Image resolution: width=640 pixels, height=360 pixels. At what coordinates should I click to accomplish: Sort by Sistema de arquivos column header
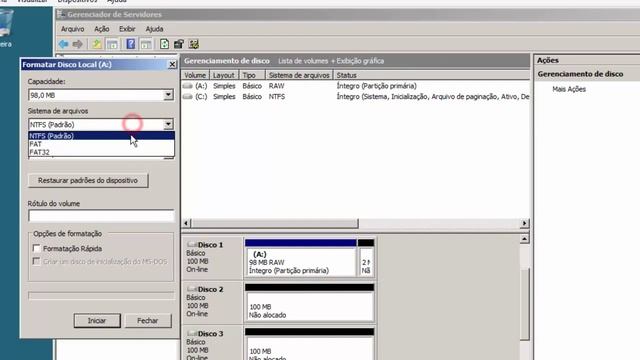coord(299,75)
